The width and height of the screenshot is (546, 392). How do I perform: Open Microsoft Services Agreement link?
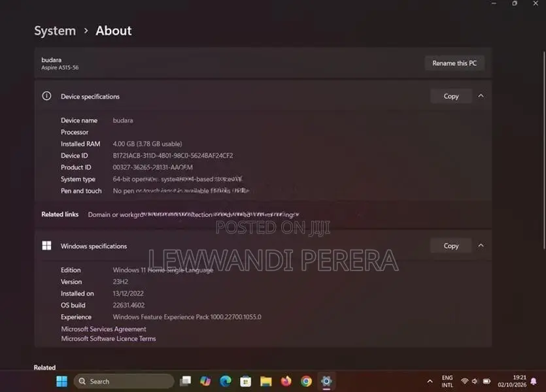coord(103,329)
